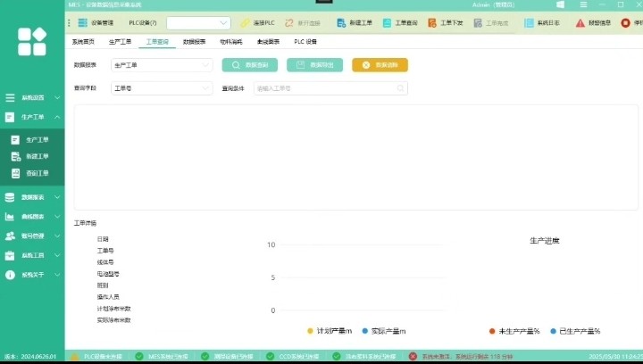The width and height of the screenshot is (643, 364).
Task: Select the active 工单查询 tab
Action: click(x=157, y=42)
